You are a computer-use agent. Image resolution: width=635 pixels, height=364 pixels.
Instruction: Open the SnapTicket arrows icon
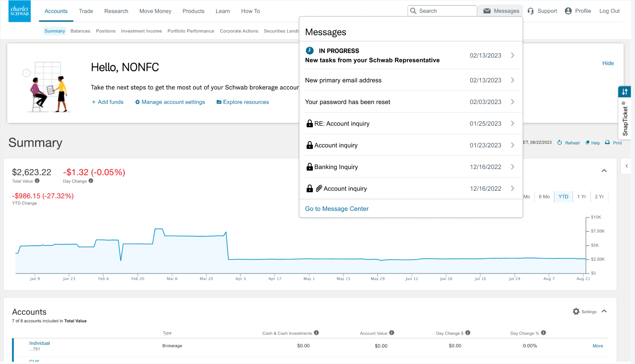624,92
